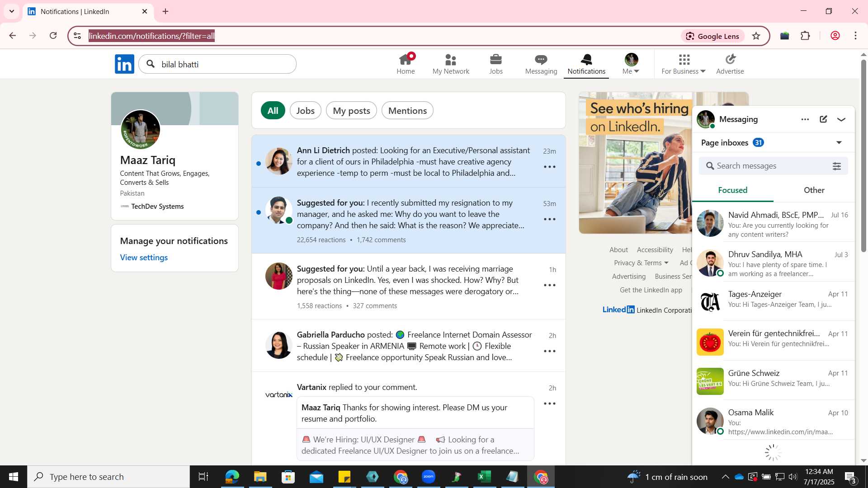Open My Network page
Viewport: 868px width, 488px height.
tap(451, 64)
